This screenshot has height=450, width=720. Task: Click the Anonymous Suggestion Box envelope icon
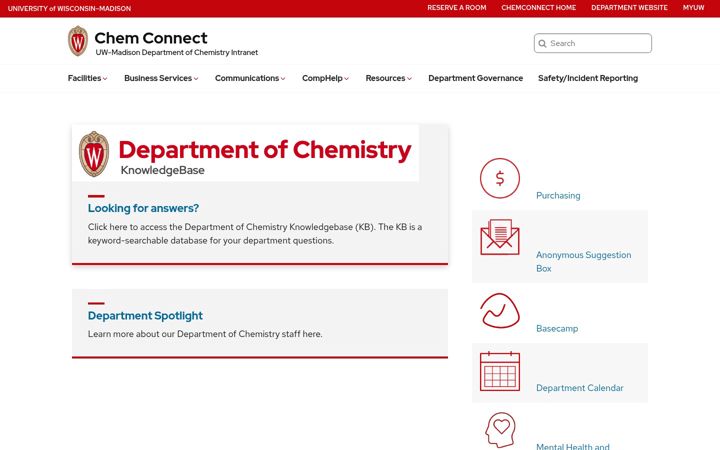(500, 237)
